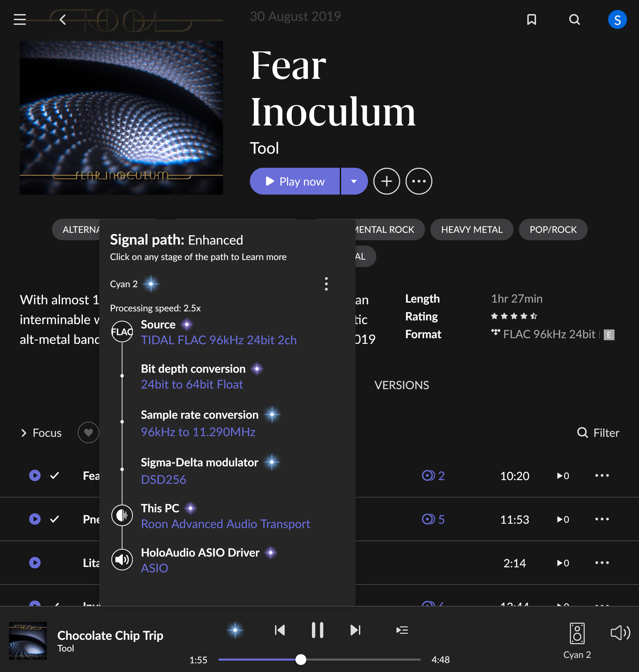The image size is (639, 672).
Task: Open the play queue icon
Action: coord(402,630)
